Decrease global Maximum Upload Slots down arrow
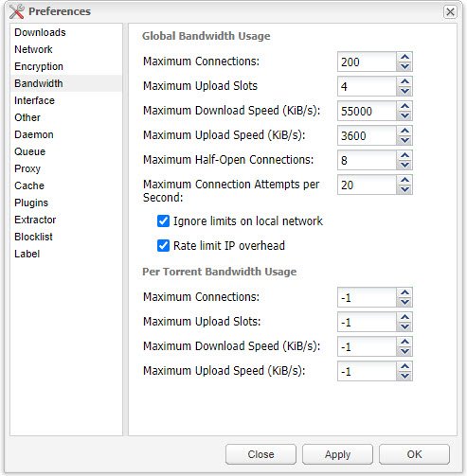467x476 pixels. 404,91
